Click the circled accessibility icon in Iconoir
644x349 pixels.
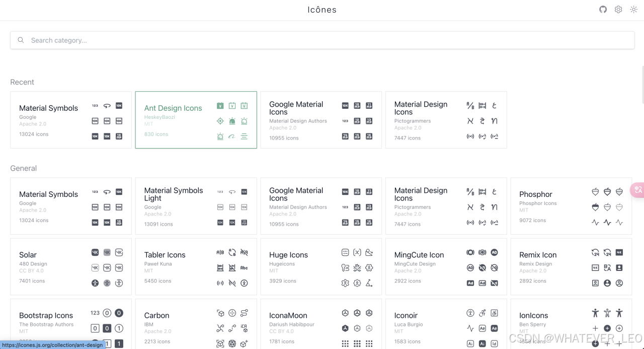(470, 313)
